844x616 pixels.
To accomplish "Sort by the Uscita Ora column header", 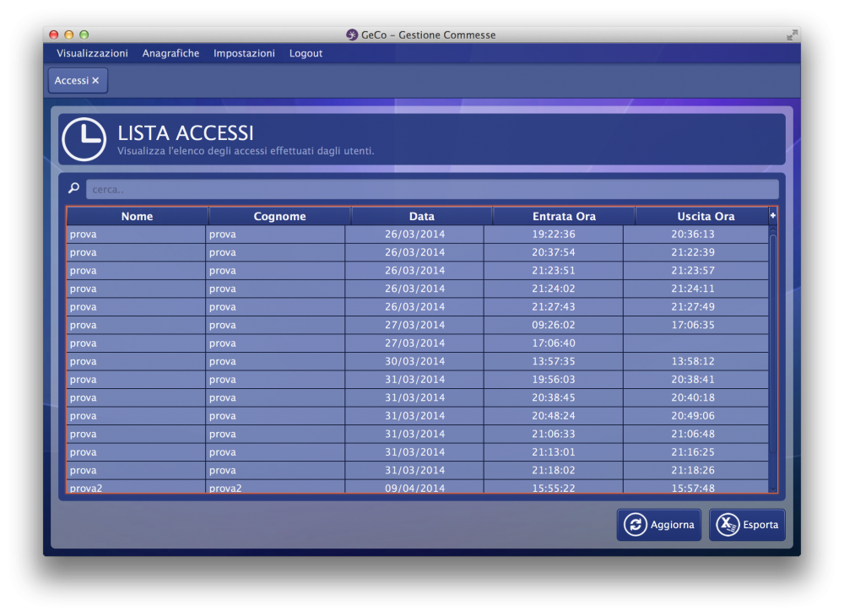I will [705, 217].
